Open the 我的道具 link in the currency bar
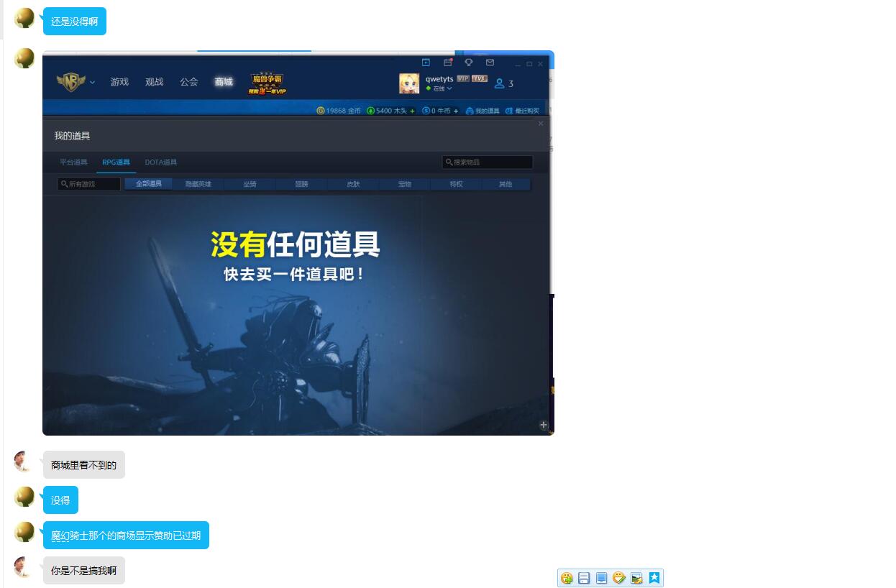 pos(483,111)
